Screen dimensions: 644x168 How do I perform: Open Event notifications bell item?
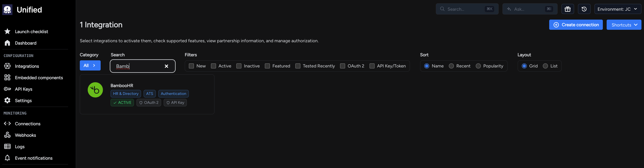tap(28, 158)
